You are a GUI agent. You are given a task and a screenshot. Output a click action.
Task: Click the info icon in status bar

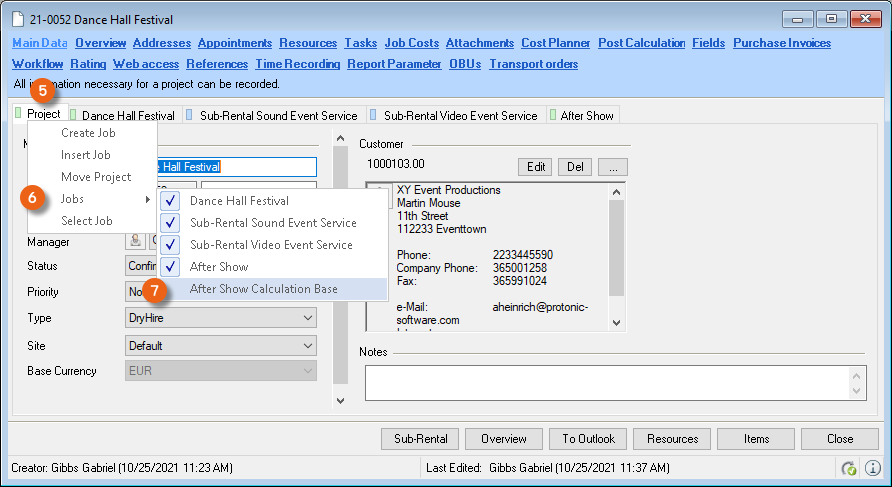coord(873,468)
